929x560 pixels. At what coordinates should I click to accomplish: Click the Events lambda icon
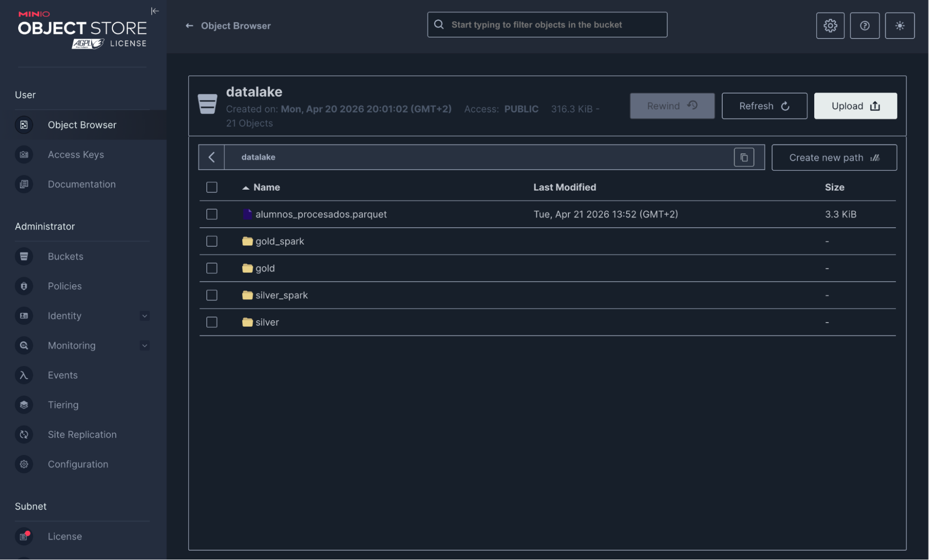click(24, 376)
